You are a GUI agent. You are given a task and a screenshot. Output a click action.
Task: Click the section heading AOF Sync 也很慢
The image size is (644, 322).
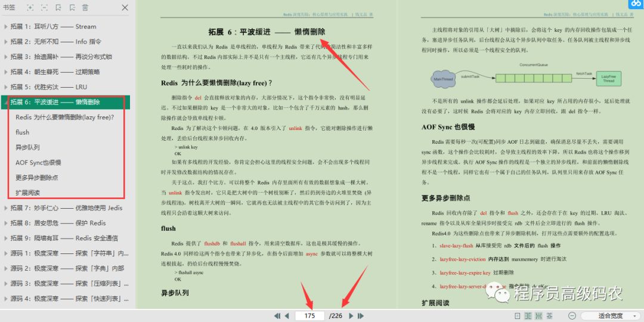coord(448,127)
